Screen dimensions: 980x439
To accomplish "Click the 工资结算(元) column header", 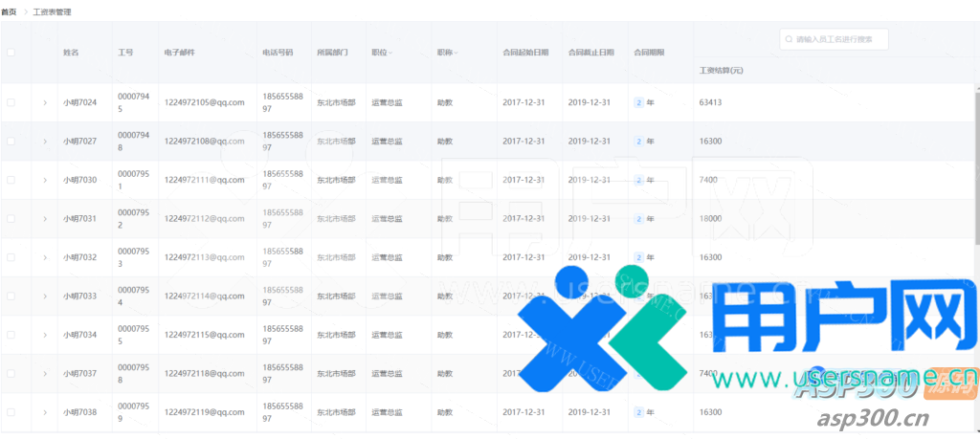I will 722,71.
